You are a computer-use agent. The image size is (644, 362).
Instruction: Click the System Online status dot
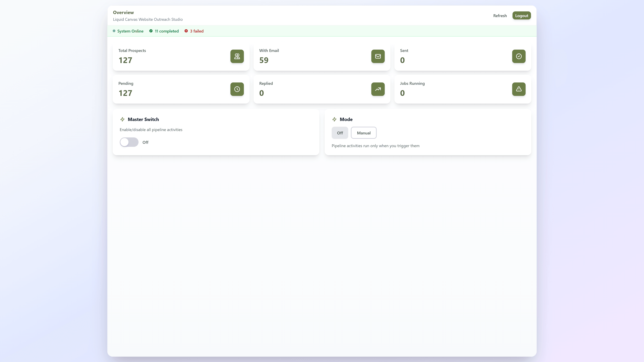click(x=114, y=31)
